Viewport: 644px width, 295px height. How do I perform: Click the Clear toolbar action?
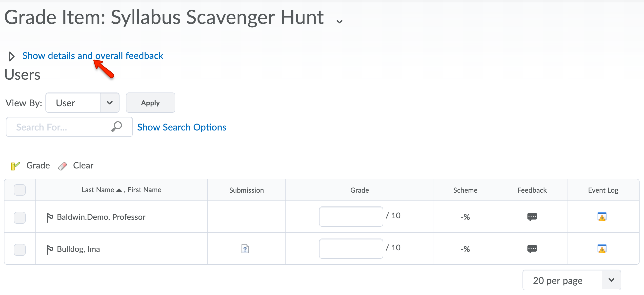click(76, 165)
